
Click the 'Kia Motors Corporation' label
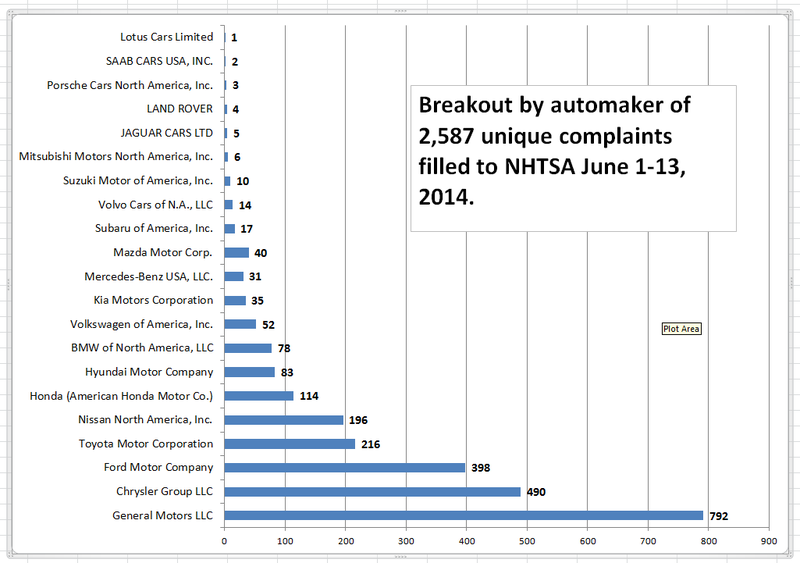pos(153,300)
